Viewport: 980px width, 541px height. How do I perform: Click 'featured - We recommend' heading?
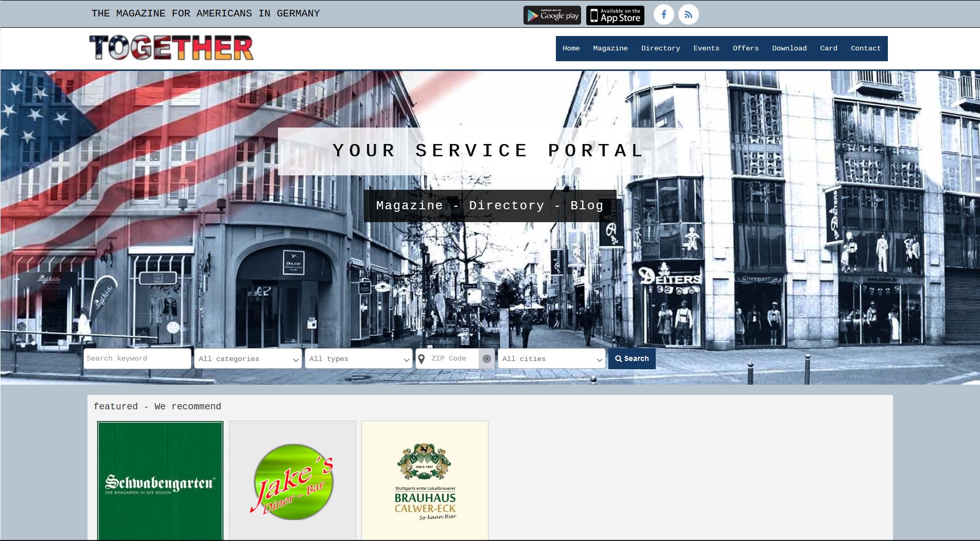[x=157, y=406]
